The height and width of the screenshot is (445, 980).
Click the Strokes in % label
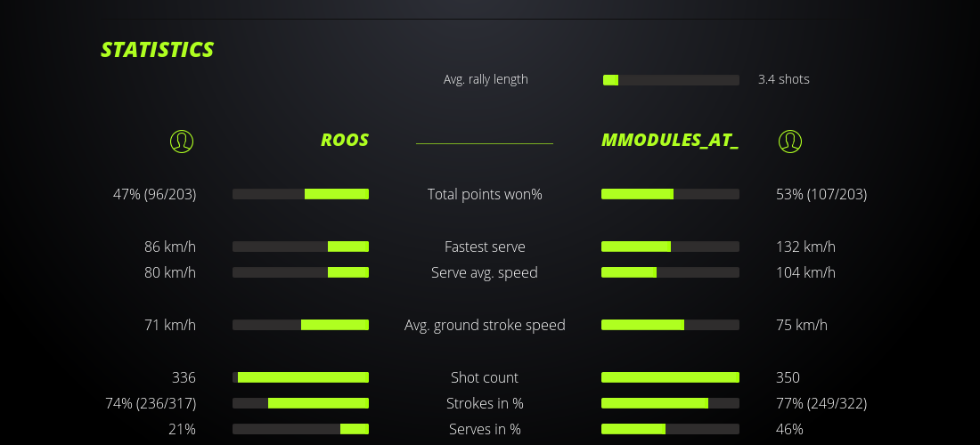click(485, 403)
